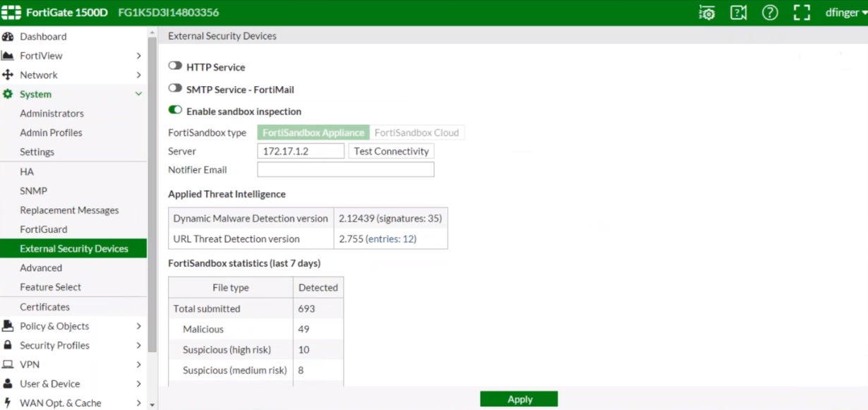868x410 pixels.
Task: Open the entries: 12 link
Action: tap(391, 239)
